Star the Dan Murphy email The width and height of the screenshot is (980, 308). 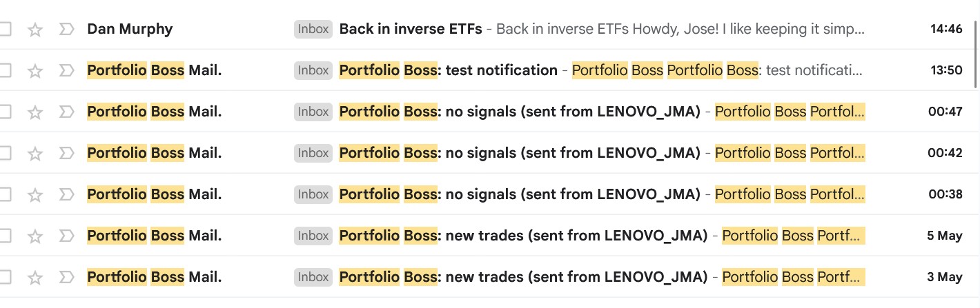pyautogui.click(x=35, y=30)
